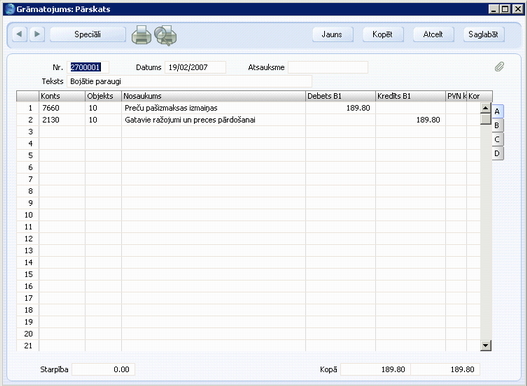This screenshot has height=386, width=527.
Task: Click the printer icon
Action: click(141, 35)
